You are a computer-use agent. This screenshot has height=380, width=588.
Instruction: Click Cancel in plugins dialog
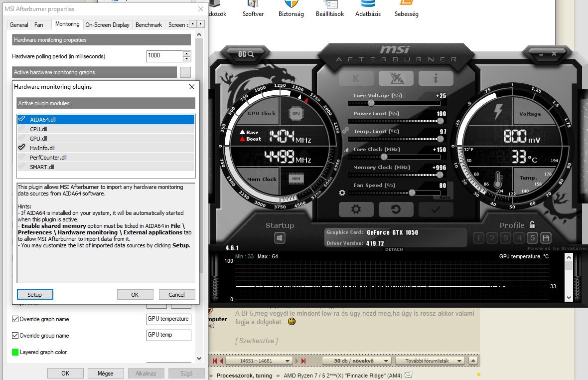coord(176,294)
